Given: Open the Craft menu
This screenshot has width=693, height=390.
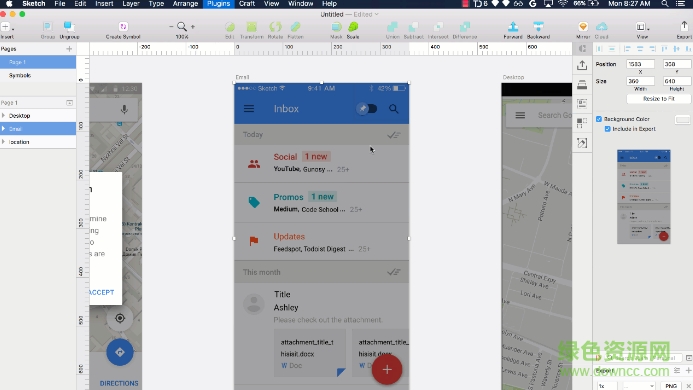Looking at the screenshot, I should pyautogui.click(x=247, y=4).
